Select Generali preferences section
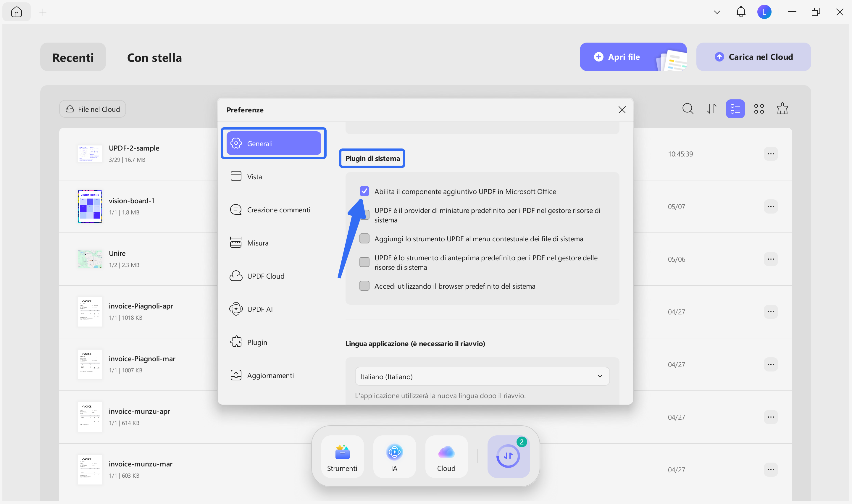This screenshot has width=852, height=504. coord(274,143)
